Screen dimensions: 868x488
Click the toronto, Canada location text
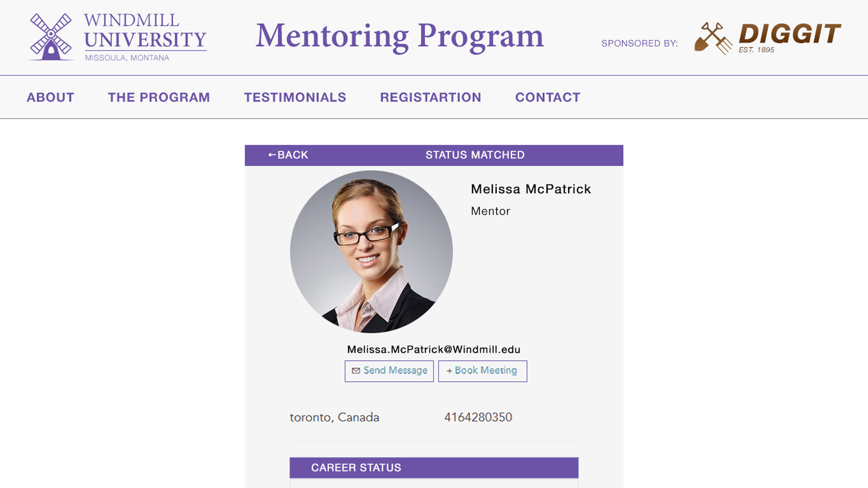pos(334,417)
